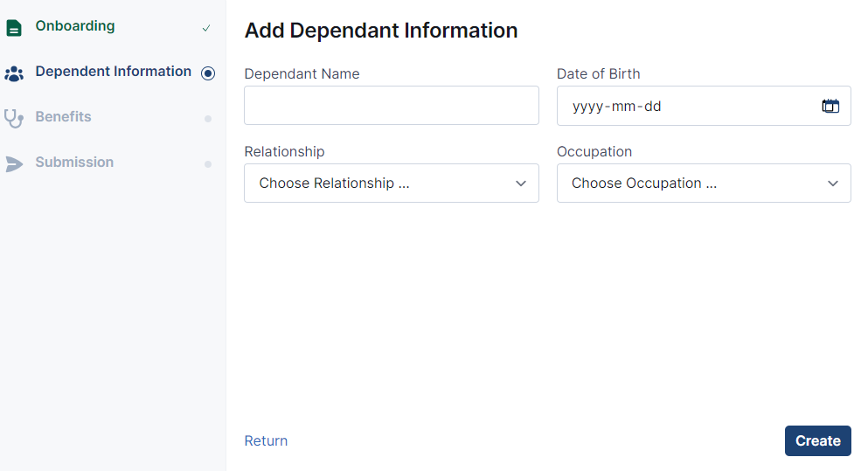Viewport: 868px width, 471px height.
Task: Click the Create button
Action: (817, 440)
